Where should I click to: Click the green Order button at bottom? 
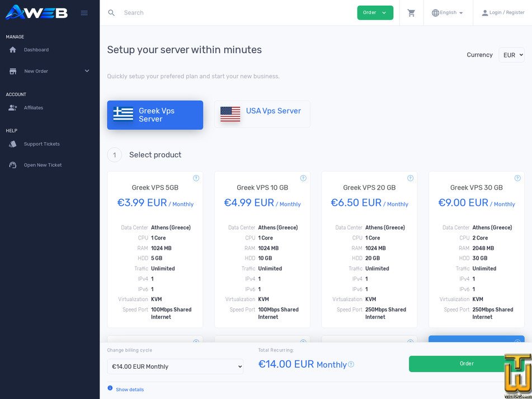[467, 364]
